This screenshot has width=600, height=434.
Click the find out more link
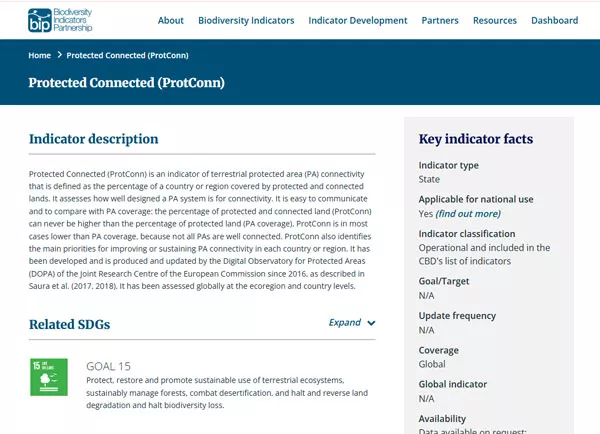pos(468,213)
